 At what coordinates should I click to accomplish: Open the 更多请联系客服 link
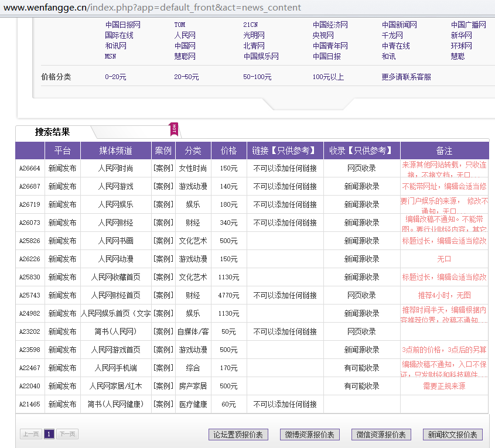[406, 77]
